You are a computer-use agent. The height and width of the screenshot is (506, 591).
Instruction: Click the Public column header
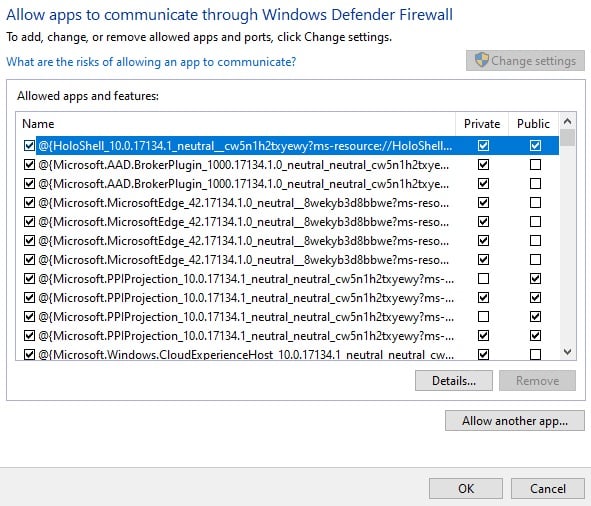(x=533, y=124)
